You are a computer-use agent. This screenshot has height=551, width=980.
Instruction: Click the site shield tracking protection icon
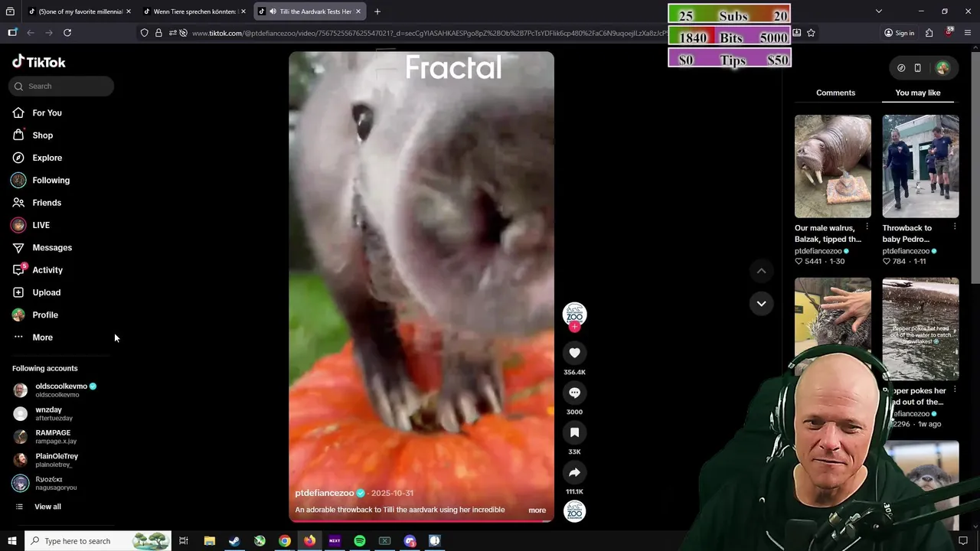coord(144,33)
